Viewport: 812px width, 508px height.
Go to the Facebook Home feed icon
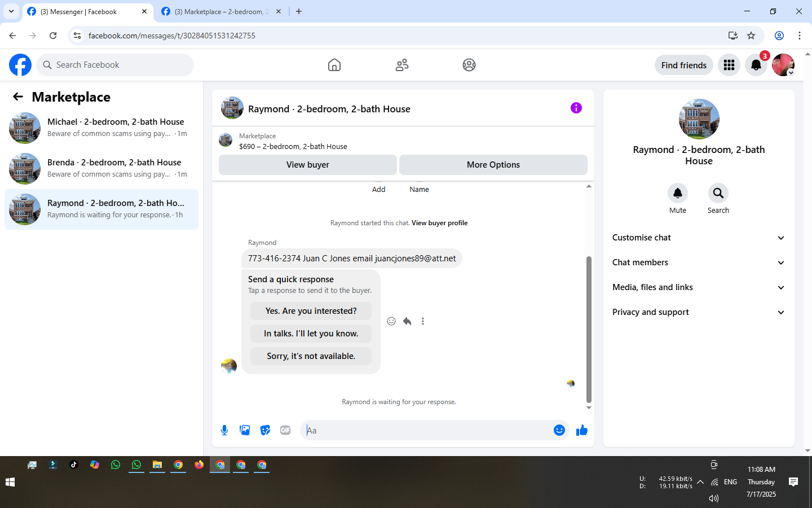pos(334,65)
